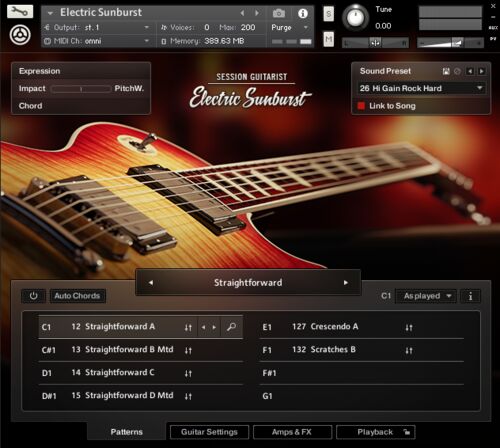Swap pattern in F1 Scratches B slot

(409, 350)
